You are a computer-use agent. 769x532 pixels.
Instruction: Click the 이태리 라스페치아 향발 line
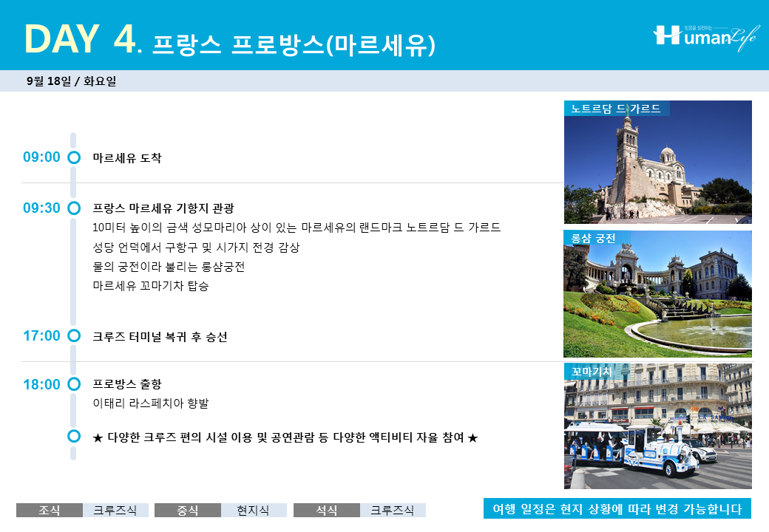click(151, 403)
